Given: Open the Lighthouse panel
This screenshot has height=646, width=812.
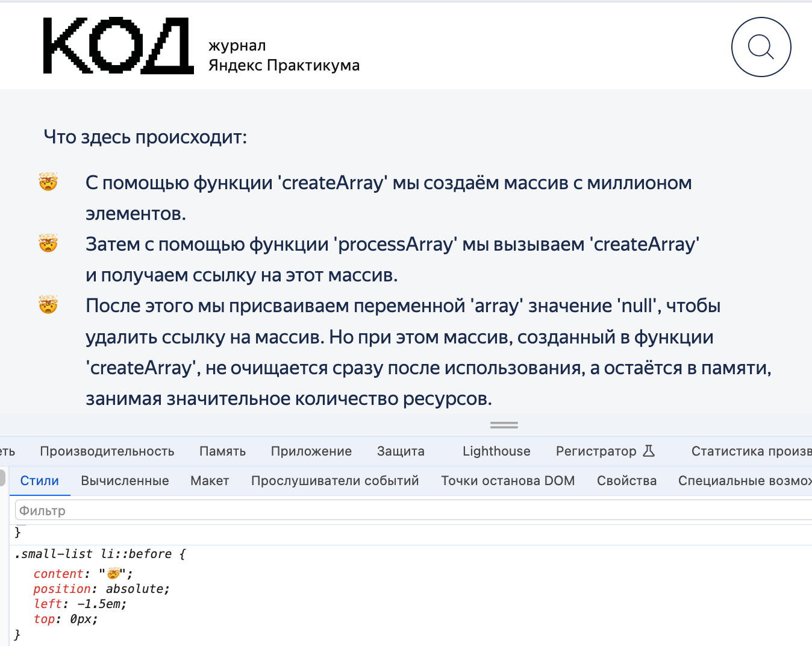Looking at the screenshot, I should click(x=496, y=451).
